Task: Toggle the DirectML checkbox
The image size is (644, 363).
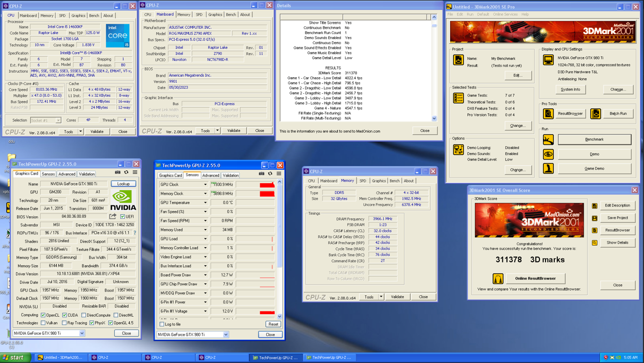Action: (x=116, y=315)
